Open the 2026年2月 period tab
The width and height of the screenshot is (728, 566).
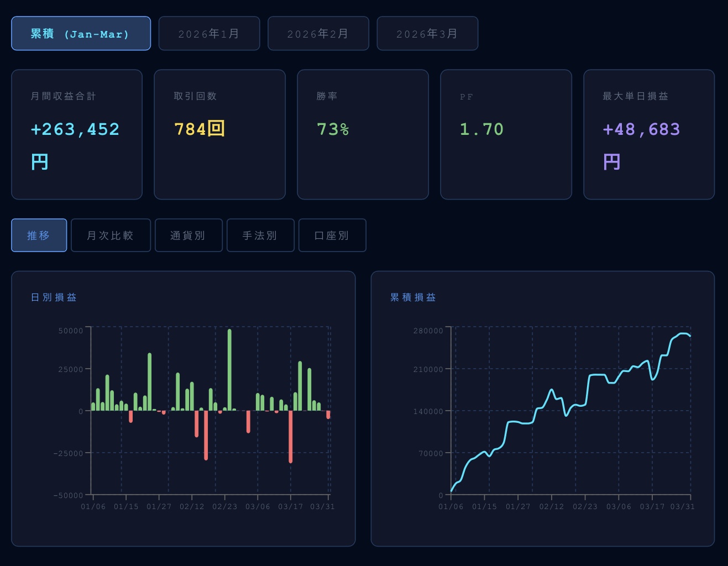click(318, 34)
